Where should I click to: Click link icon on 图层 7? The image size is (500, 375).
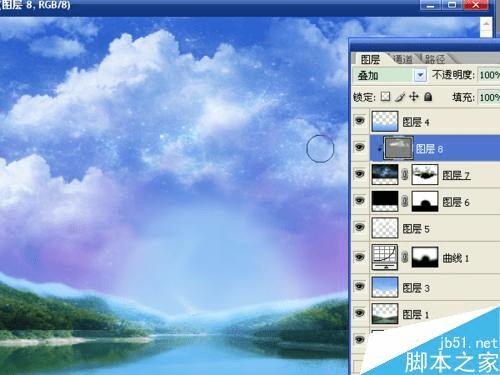tap(405, 174)
